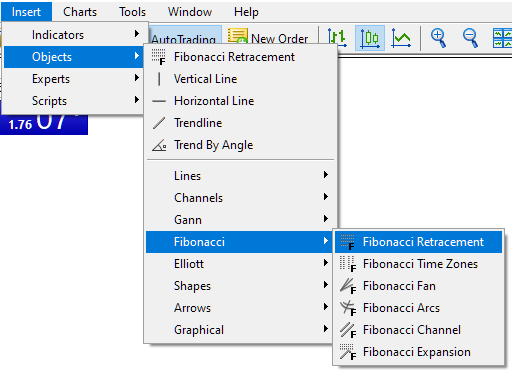Click the Horizontal Line icon

click(159, 101)
